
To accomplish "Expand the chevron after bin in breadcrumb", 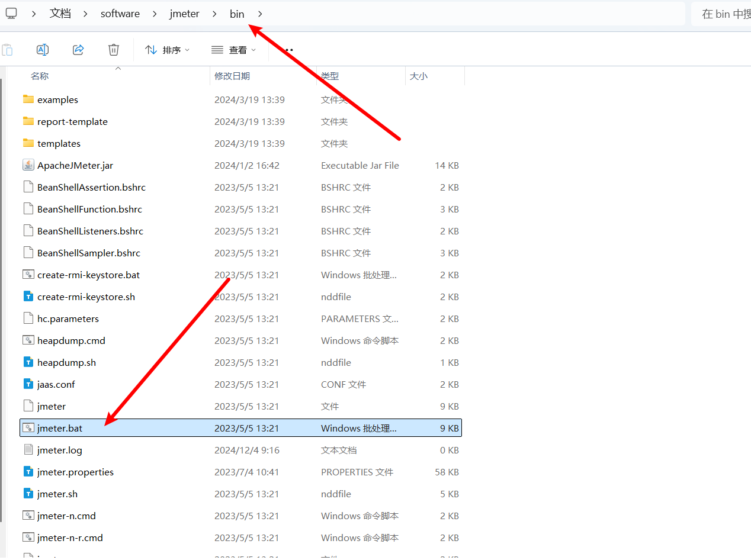I will 260,14.
